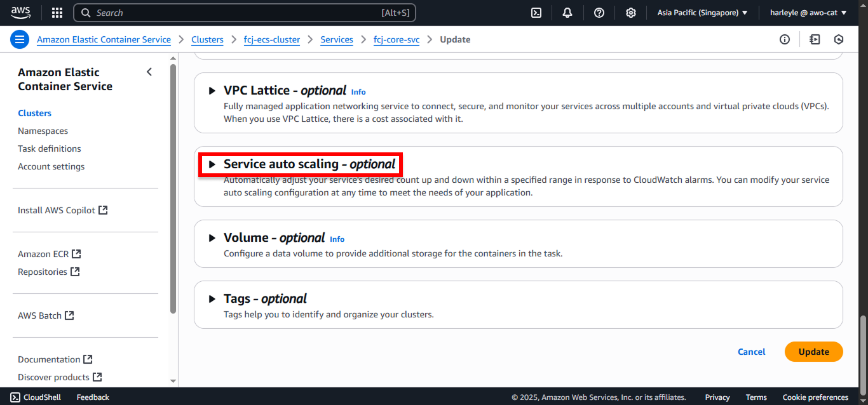This screenshot has width=868, height=405.
Task: Open the notifications bell
Action: point(567,13)
